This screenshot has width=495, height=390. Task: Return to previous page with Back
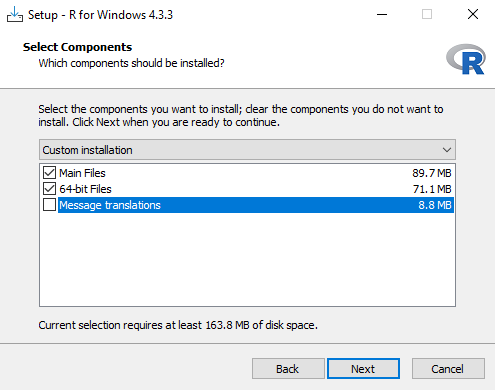click(288, 369)
